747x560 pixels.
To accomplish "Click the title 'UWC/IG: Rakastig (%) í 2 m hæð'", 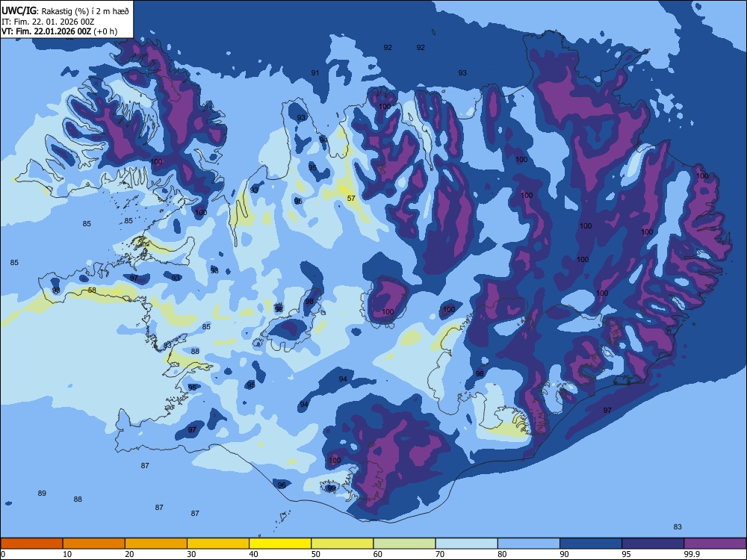I will point(65,11).
